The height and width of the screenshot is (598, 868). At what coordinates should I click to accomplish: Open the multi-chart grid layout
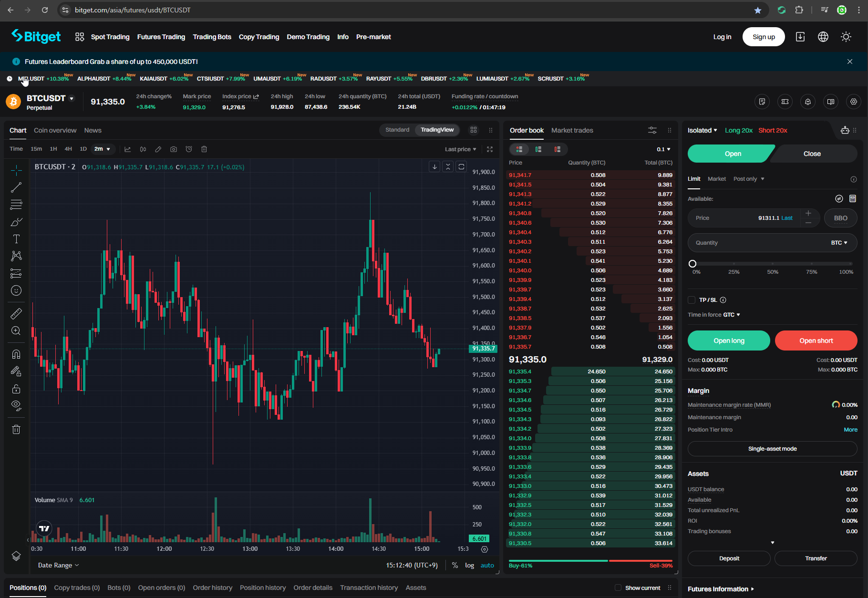click(474, 130)
